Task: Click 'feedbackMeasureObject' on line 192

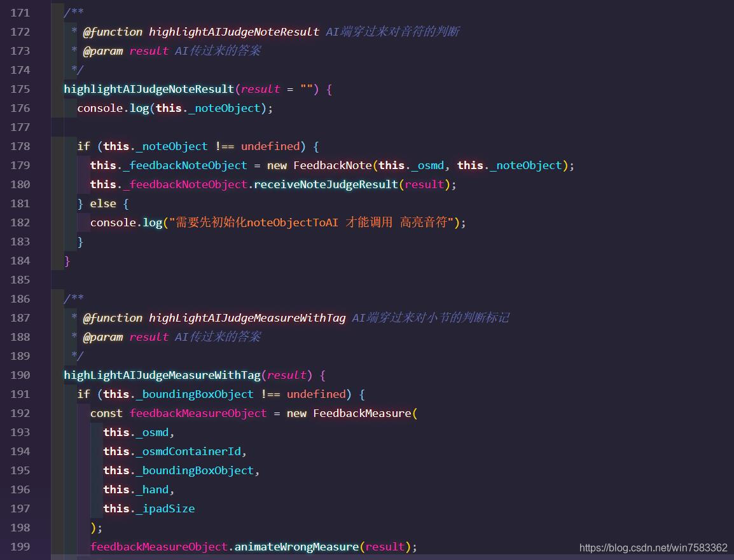Action: pos(198,414)
